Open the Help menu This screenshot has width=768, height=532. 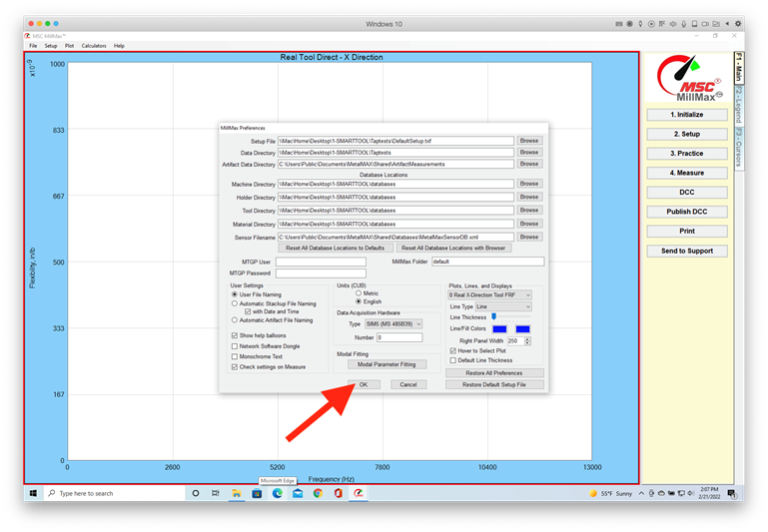click(119, 46)
